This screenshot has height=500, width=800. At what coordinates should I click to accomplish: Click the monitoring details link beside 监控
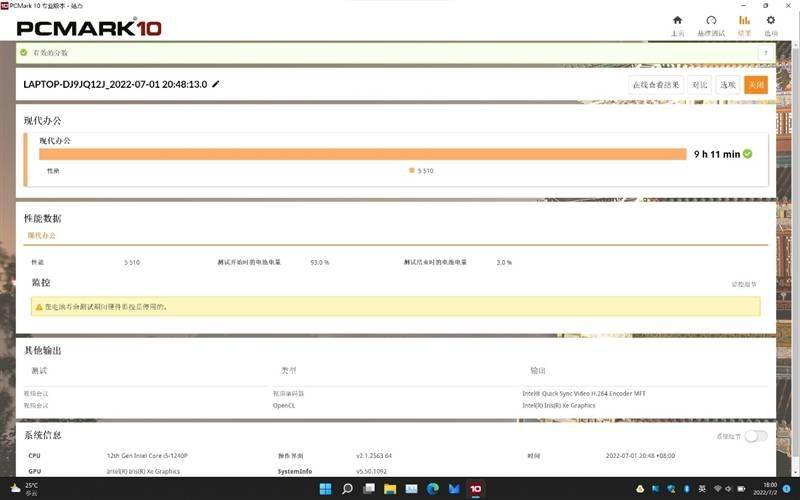tap(744, 284)
